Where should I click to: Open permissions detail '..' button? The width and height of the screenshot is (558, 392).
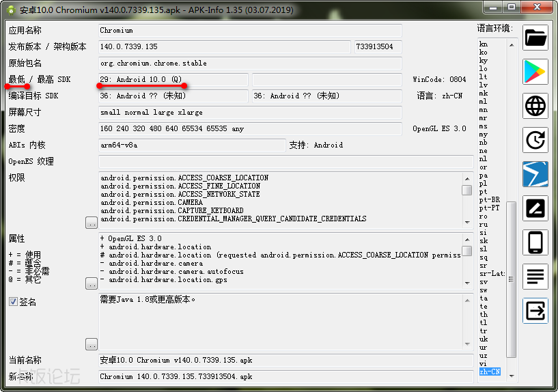click(x=92, y=223)
